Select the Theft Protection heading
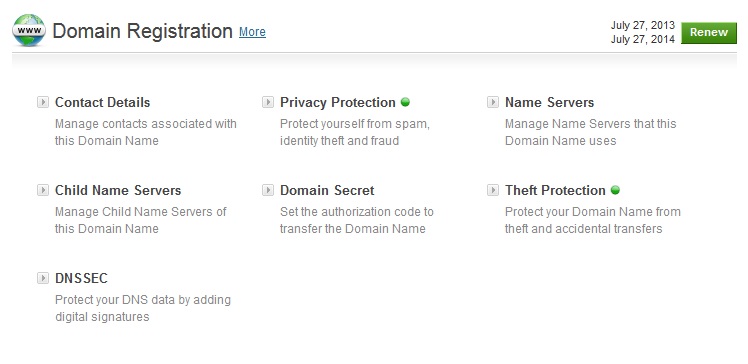This screenshot has width=748, height=364. tap(555, 190)
